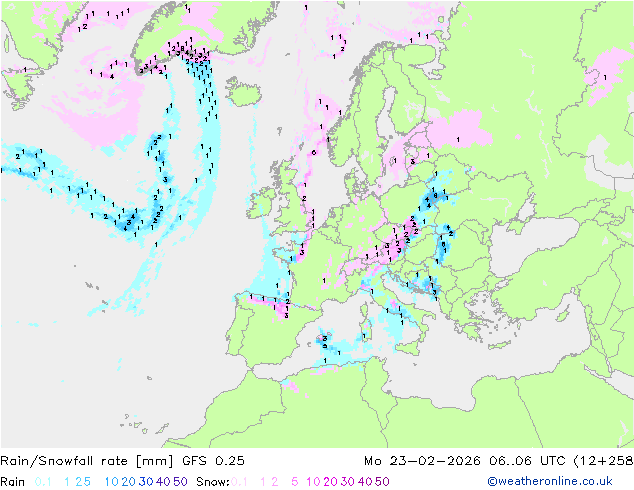Select the Snow 5 legend color value
Image resolution: width=634 pixels, height=490 pixels.
pos(295,482)
